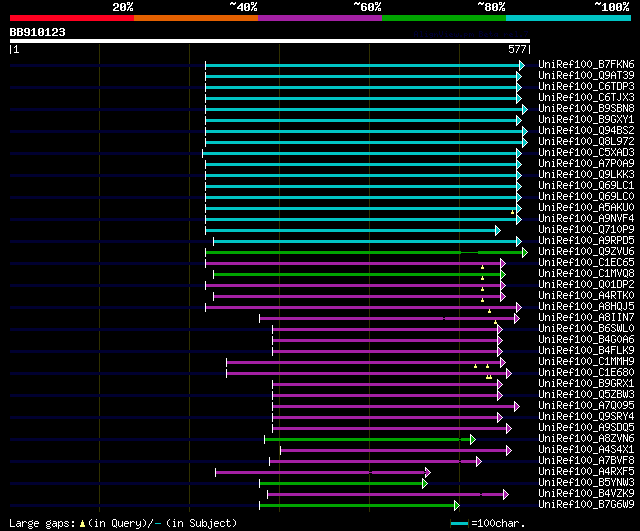
Task: Open the UniRef100_C6TDP3 entry
Action: (586, 87)
